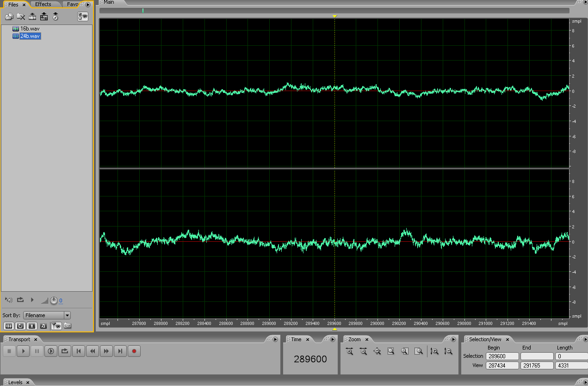Image resolution: width=588 pixels, height=386 pixels.
Task: Toggle Show Audio Files filter
Action: (9, 325)
